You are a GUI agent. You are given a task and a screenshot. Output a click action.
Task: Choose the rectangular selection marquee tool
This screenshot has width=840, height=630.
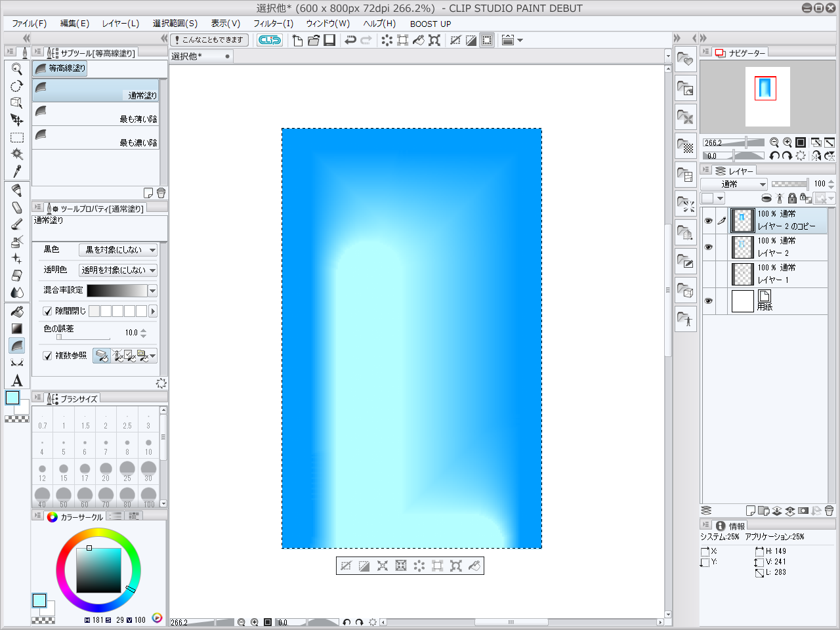[17, 137]
